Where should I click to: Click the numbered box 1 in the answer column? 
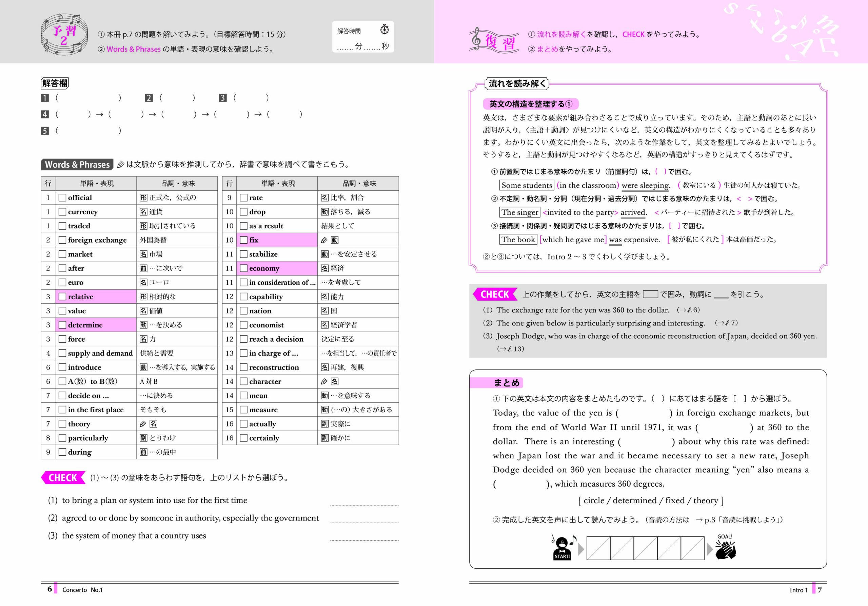tap(45, 98)
